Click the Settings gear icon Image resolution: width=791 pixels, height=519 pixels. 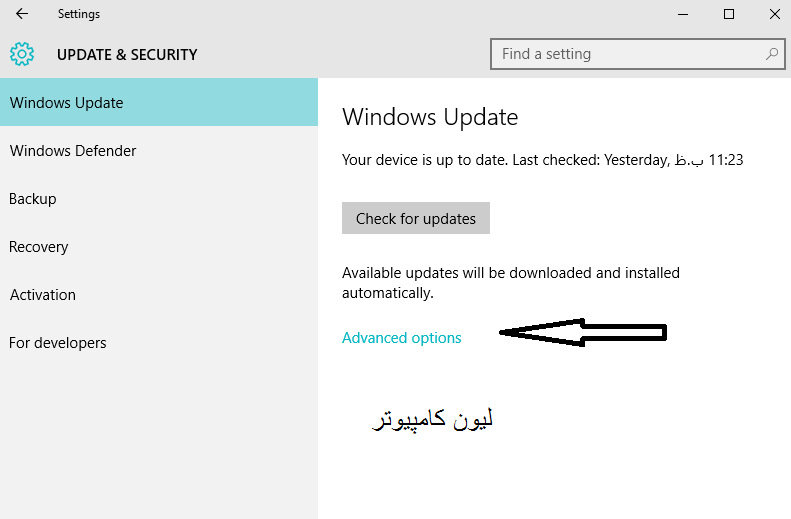22,54
